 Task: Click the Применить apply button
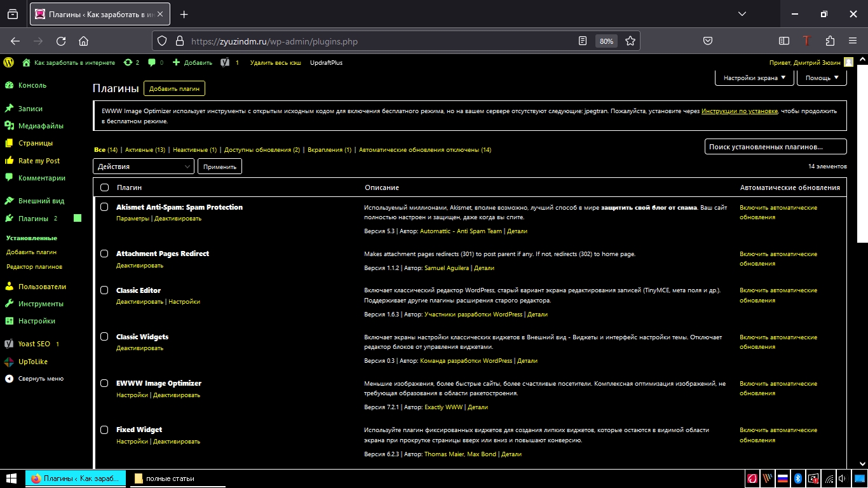click(x=220, y=166)
